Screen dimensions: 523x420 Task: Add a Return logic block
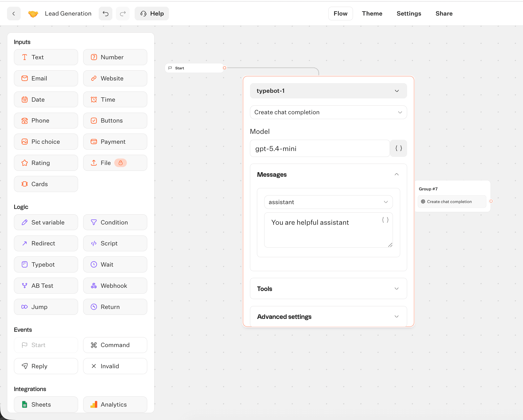(x=115, y=307)
